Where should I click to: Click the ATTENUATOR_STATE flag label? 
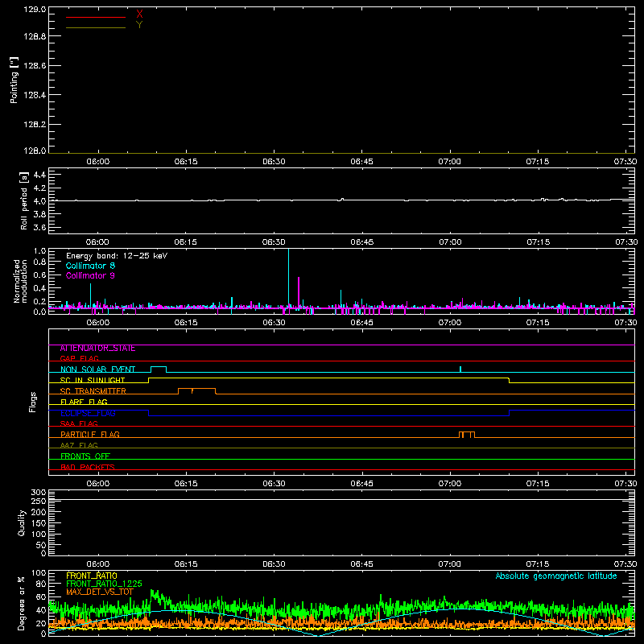click(x=97, y=349)
